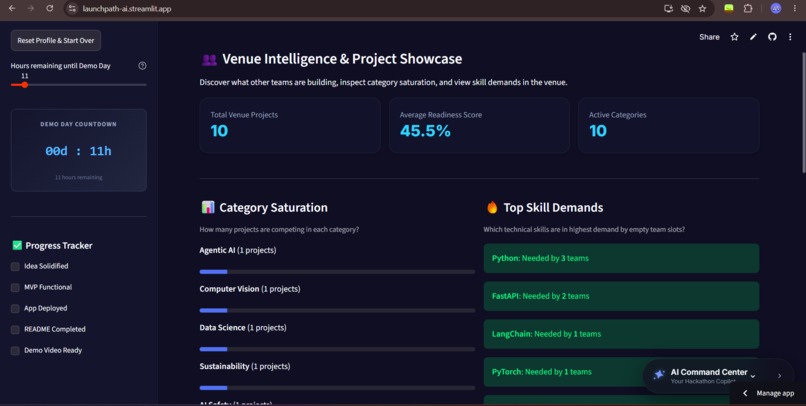Click the 'Computer Vision (1 projects)' label

tap(250, 289)
